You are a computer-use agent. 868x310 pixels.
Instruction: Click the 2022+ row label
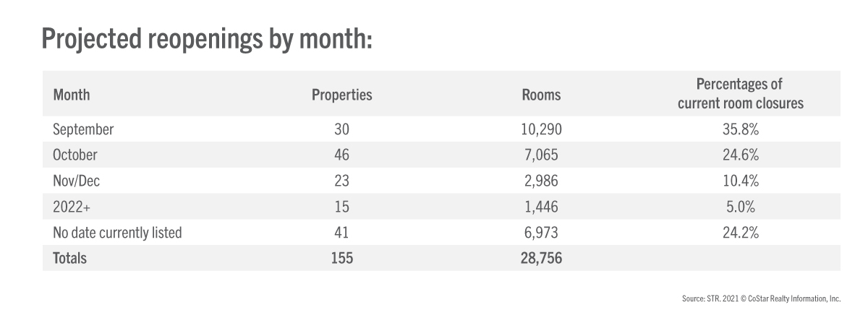coord(70,207)
